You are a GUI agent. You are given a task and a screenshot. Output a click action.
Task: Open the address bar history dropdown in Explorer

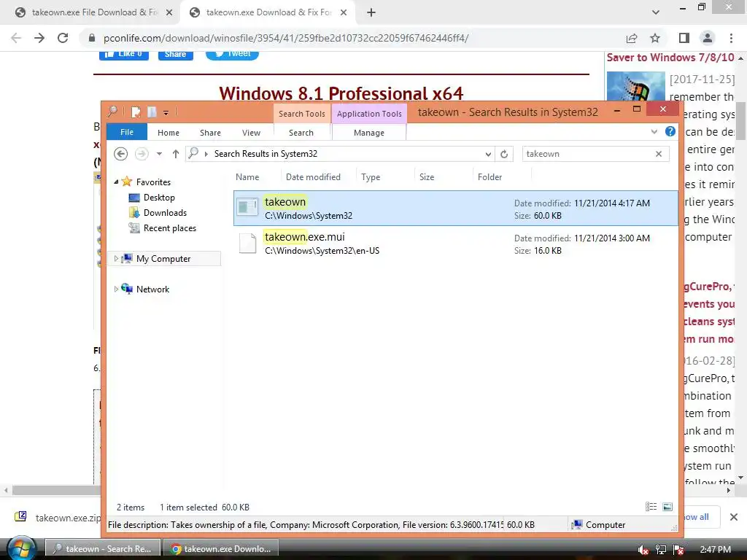coord(488,154)
